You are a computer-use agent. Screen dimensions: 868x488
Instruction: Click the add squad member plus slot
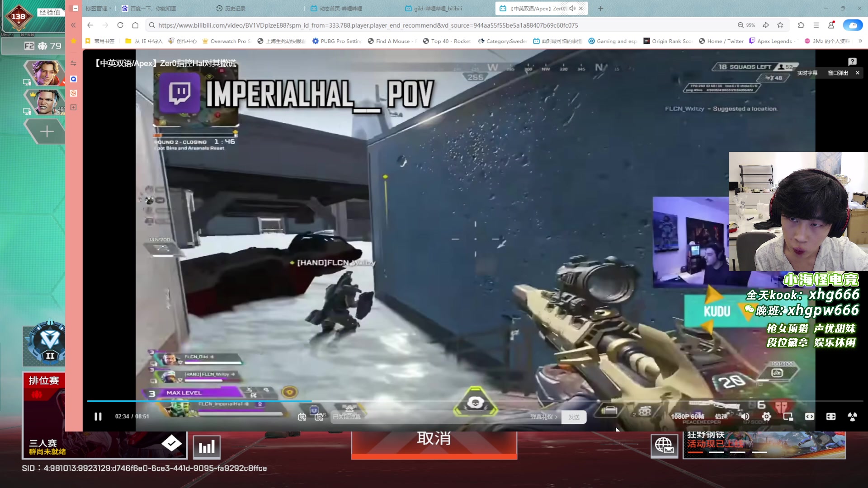(x=47, y=131)
